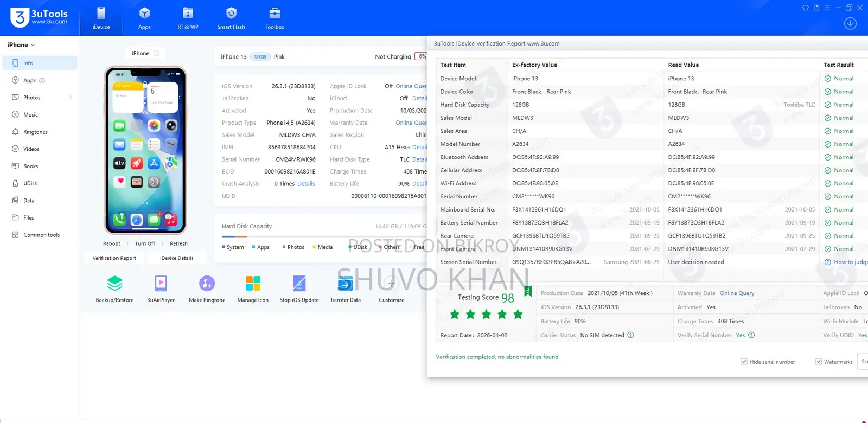Click the Turn Off button
868x423 pixels.
(145, 243)
